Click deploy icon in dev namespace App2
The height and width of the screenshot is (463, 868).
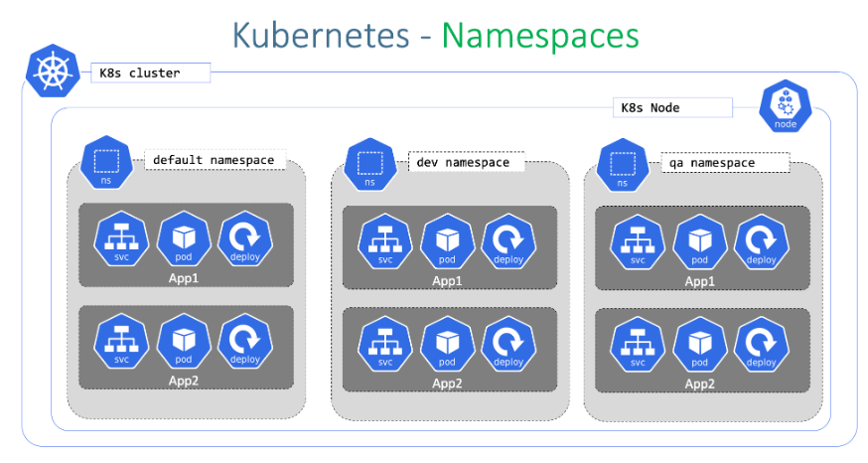point(508,345)
